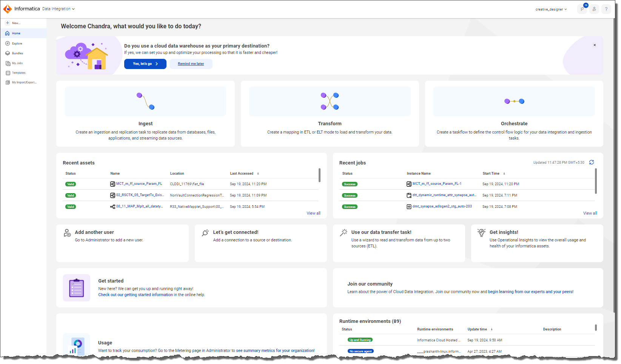Open asset 00_11_MAP_Mplt_all_dataty...
Screen dimensions: 621x364
pyautogui.click(x=139, y=206)
